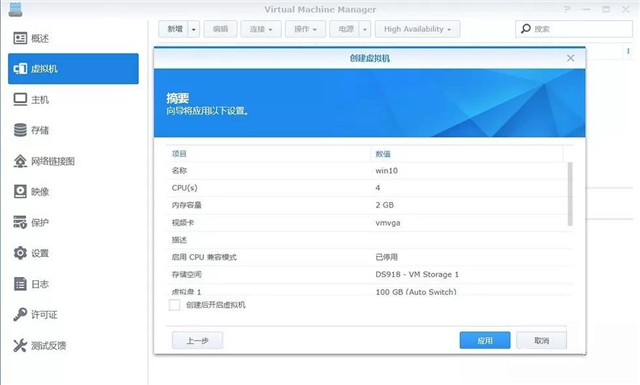Click the 100 GB (Auto Switch) value
Image resolution: width=640 pixels, height=385 pixels.
pos(416,292)
